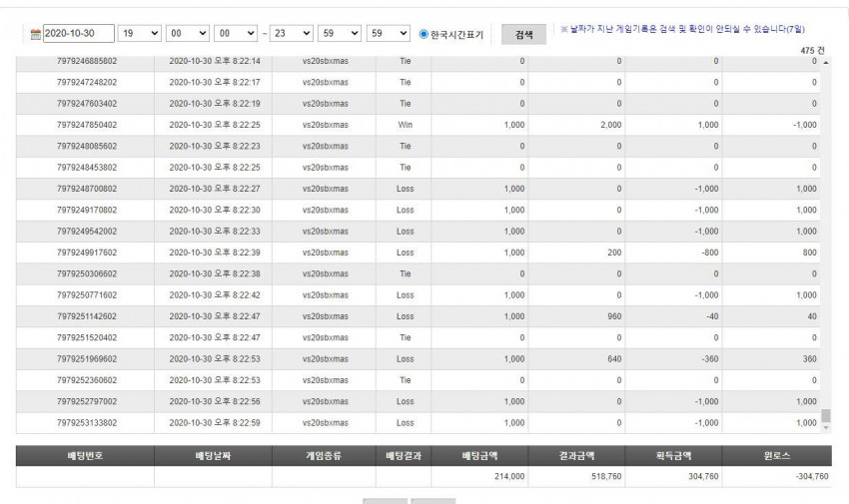Screen dimensions: 849x504
Task: Edit the date field 2020-10-30
Action: [x=79, y=34]
